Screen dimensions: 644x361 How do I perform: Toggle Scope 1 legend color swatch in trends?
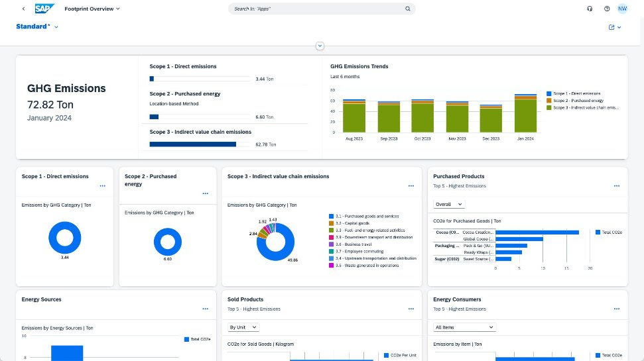pos(548,94)
